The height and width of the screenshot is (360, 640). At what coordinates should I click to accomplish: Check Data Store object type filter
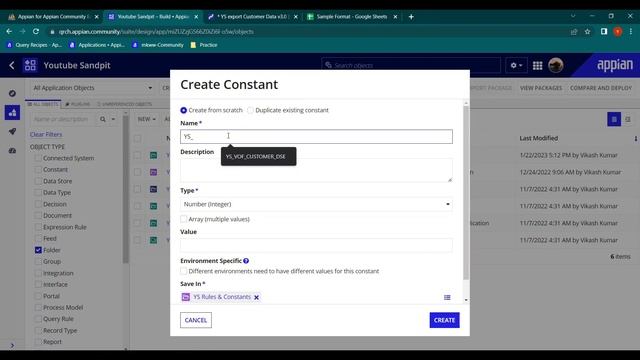tap(38, 181)
